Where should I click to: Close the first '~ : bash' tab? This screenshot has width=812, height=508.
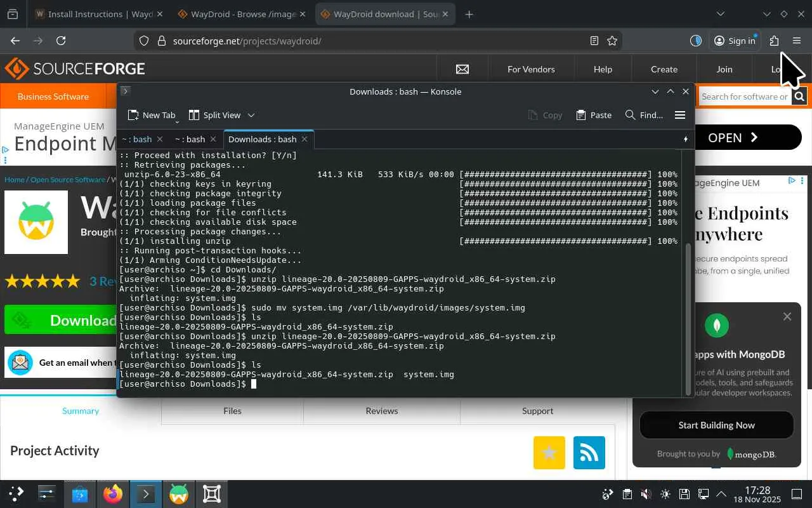tap(160, 139)
